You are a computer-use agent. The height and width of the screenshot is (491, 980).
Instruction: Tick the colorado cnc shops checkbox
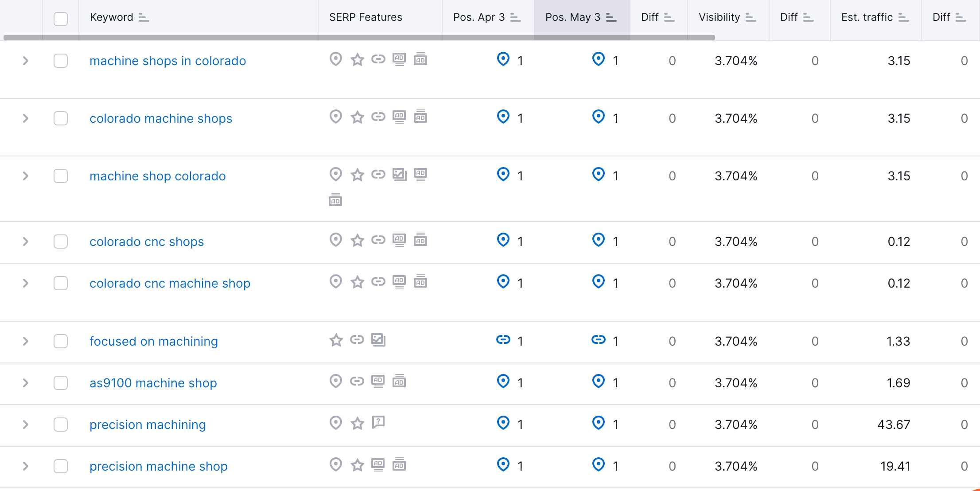coord(61,242)
